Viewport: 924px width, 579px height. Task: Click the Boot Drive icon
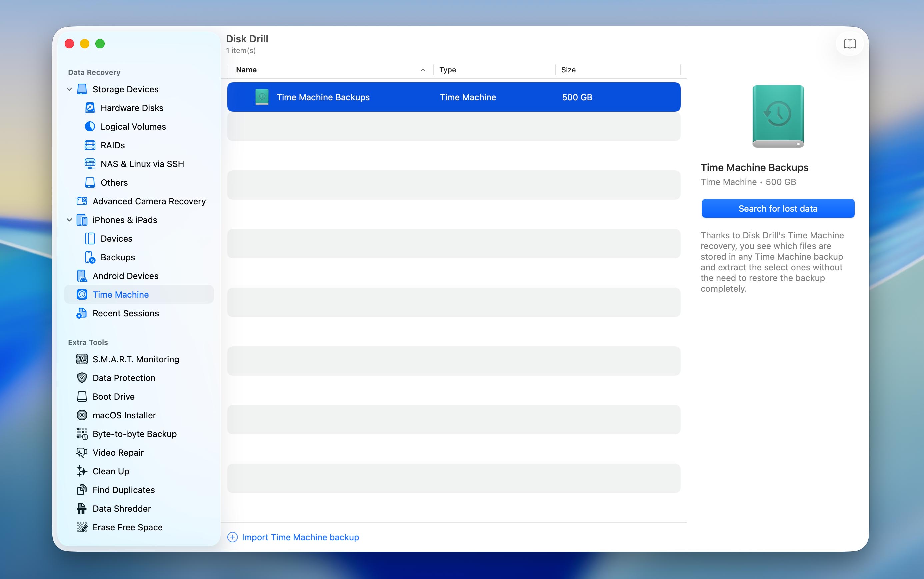[x=82, y=396]
